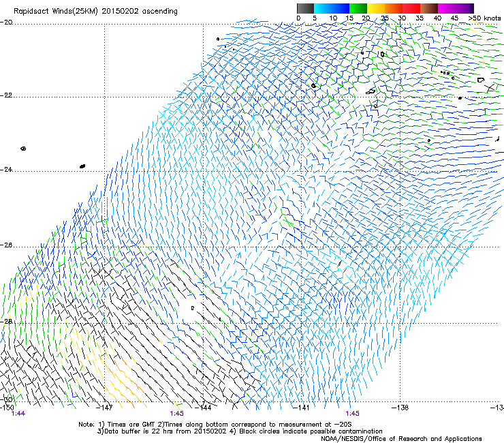504x443 pixels.
Task: Click the '30' label under the color bar
Action: point(402,18)
